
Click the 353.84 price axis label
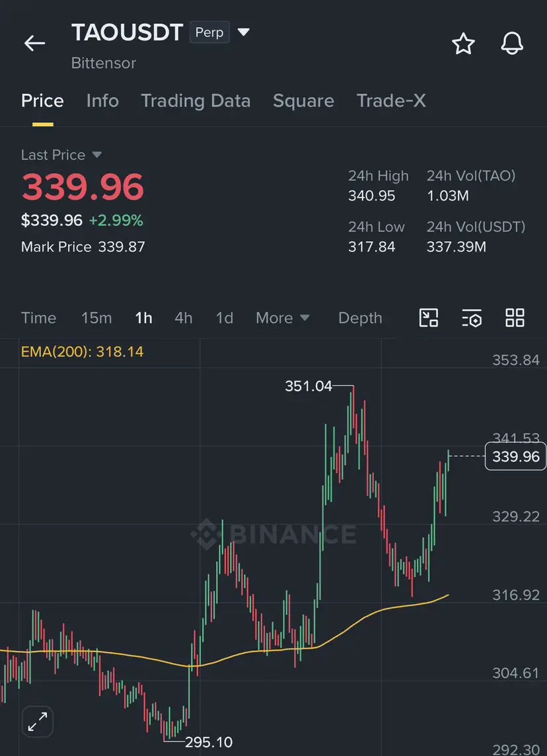tap(516, 360)
